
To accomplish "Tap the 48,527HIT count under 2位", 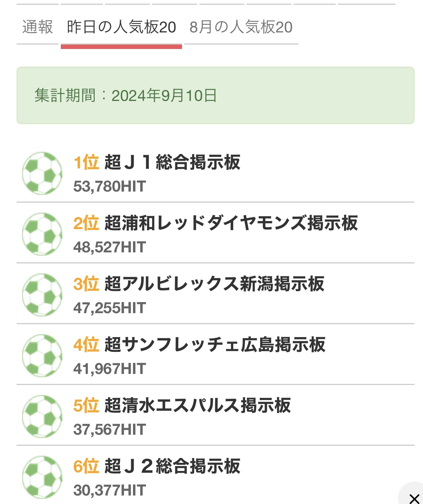I will click(109, 247).
